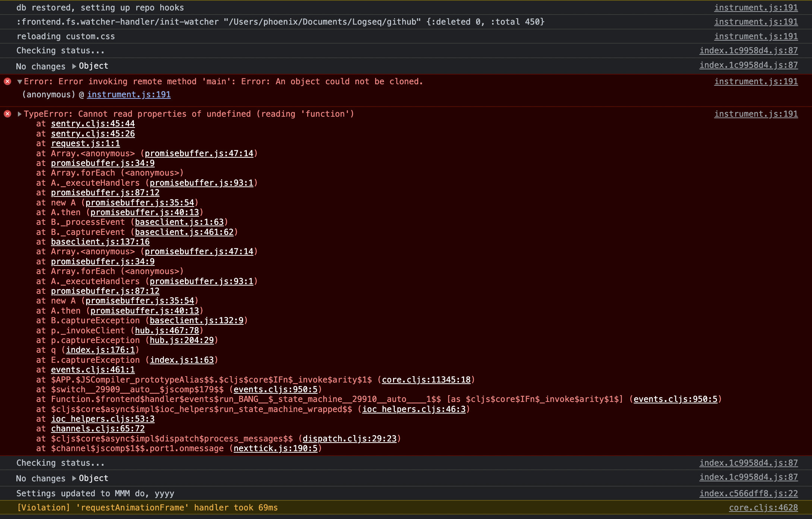Open nexttick.js:190:5 at port1.onmessage
The height and width of the screenshot is (519, 812).
[x=277, y=449]
